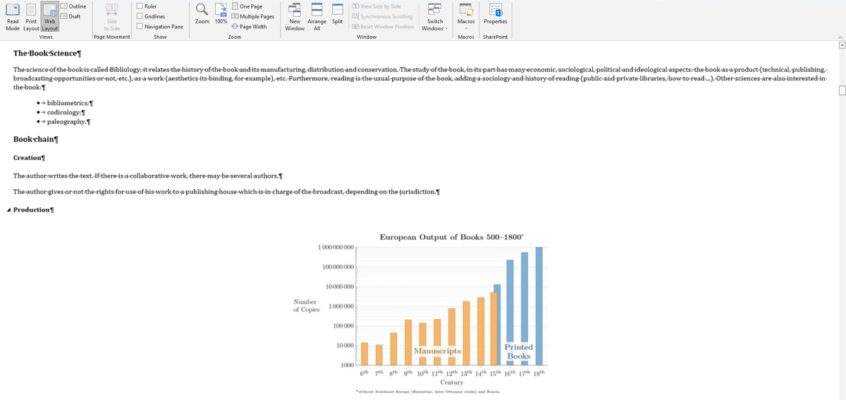Choose Multiple Pages zoom

253,16
